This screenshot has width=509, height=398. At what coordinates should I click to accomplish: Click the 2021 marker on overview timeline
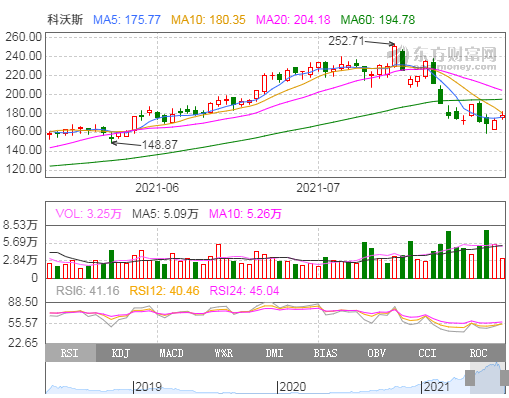(x=436, y=387)
